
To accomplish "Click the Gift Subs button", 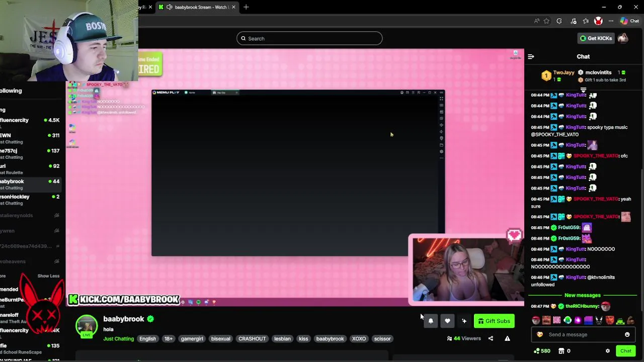I will [x=494, y=321].
